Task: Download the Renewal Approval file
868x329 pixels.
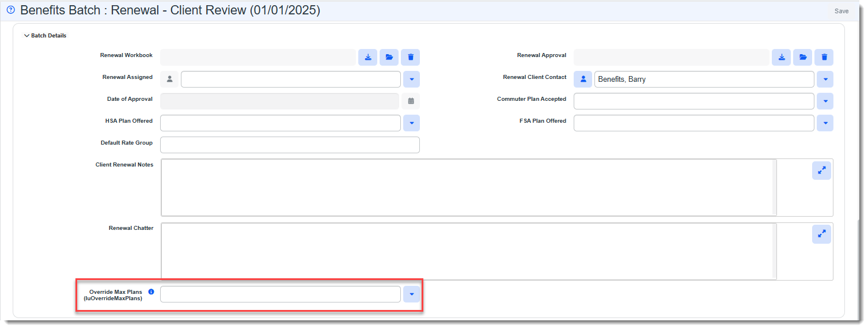Action: 781,57
